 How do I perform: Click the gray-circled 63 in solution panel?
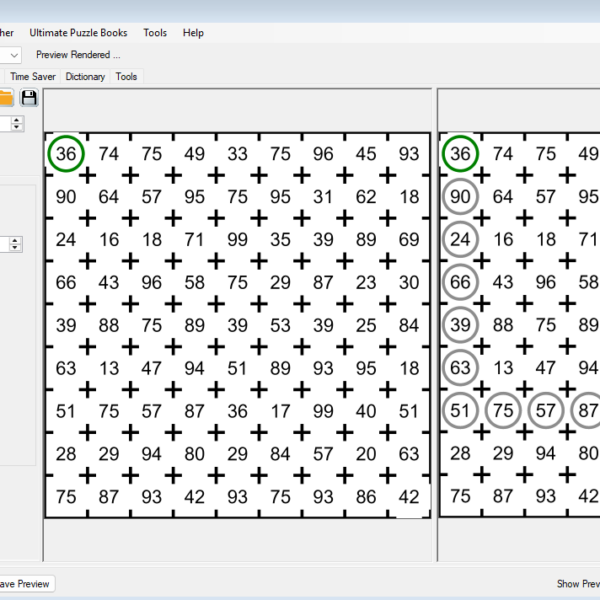pos(460,368)
